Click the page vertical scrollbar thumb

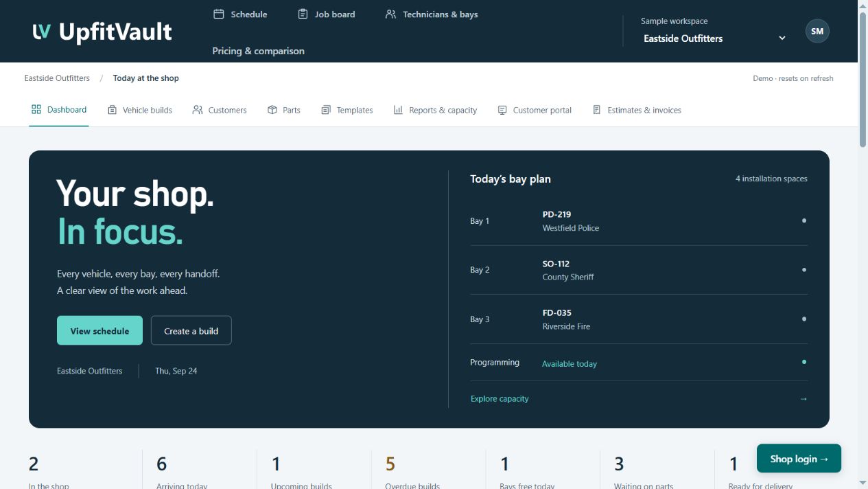(x=863, y=79)
